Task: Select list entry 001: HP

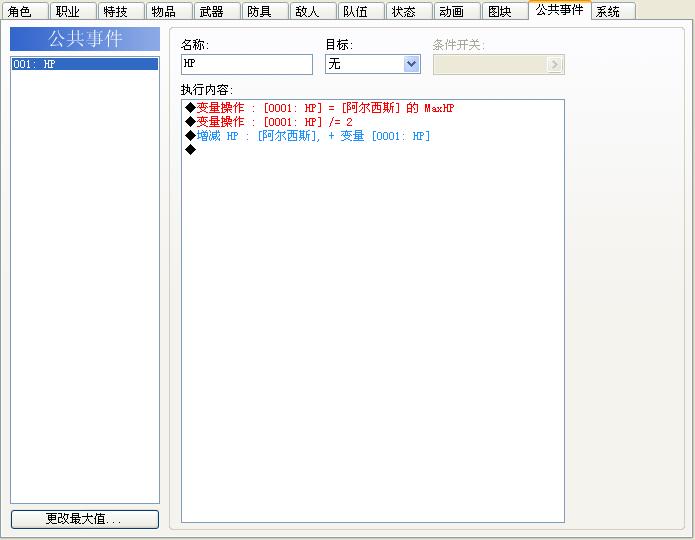Action: [85, 64]
